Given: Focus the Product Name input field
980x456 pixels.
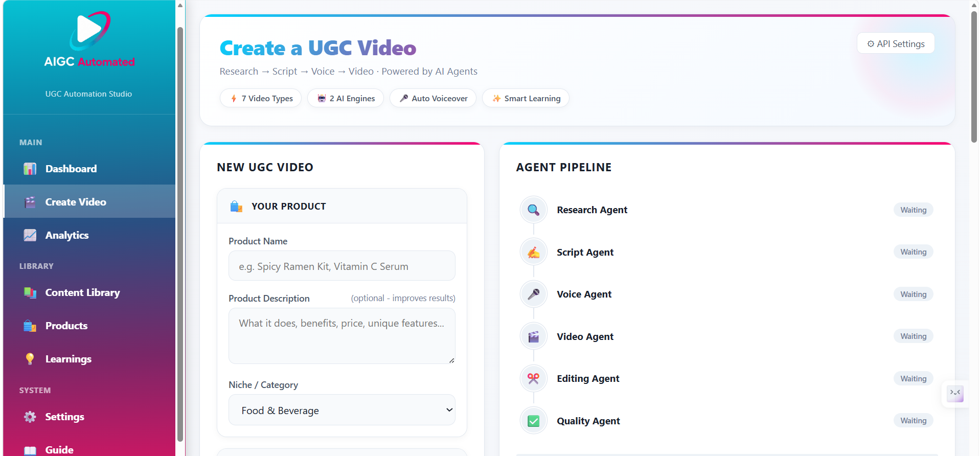Looking at the screenshot, I should (342, 266).
